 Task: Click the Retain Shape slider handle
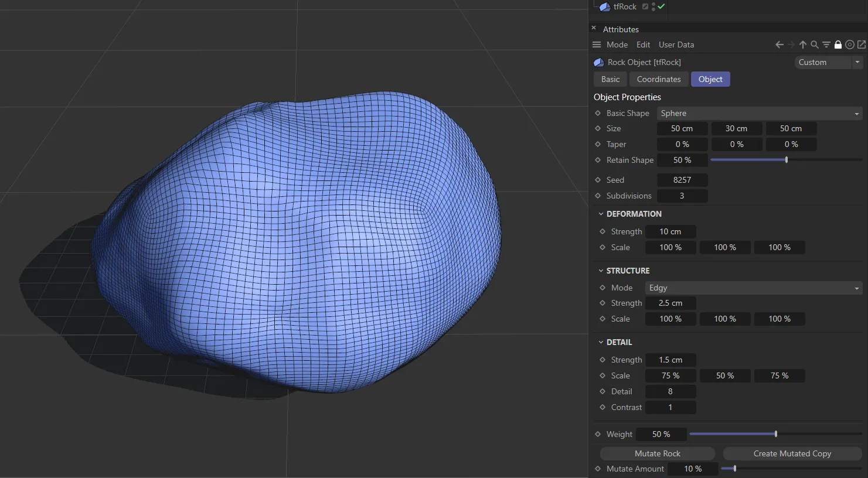[786, 160]
